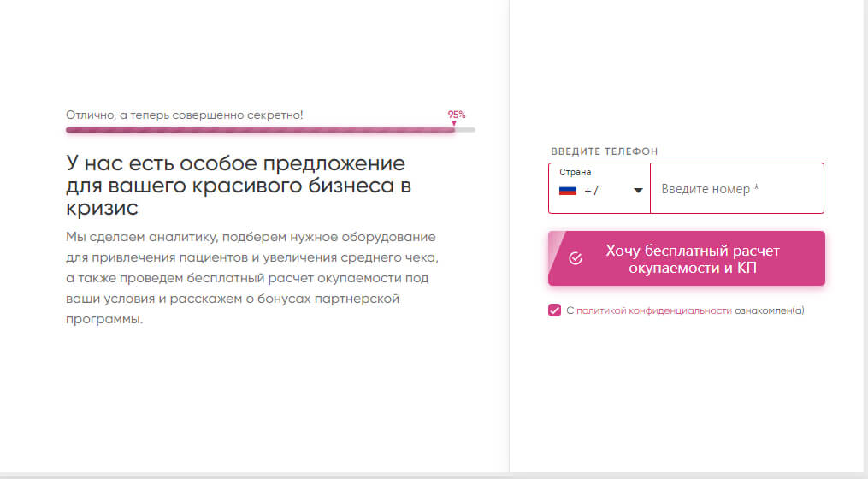The height and width of the screenshot is (479, 868).
Task: Expand the country code dropdown arrow
Action: tap(638, 191)
